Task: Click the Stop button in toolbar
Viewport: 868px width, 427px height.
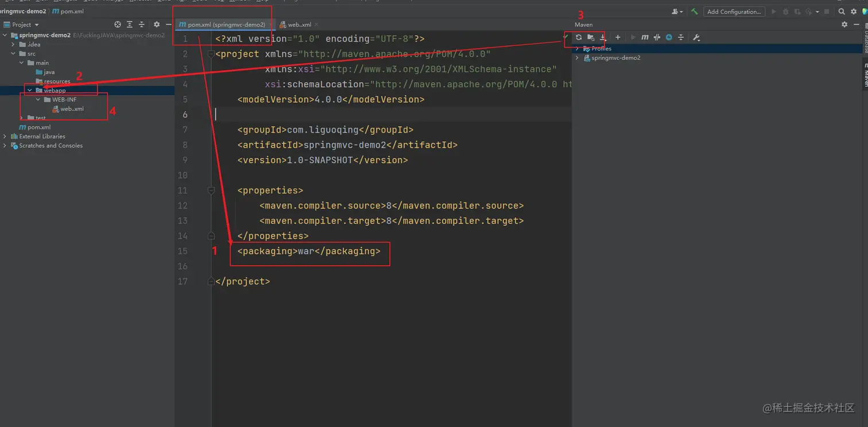Action: click(827, 11)
